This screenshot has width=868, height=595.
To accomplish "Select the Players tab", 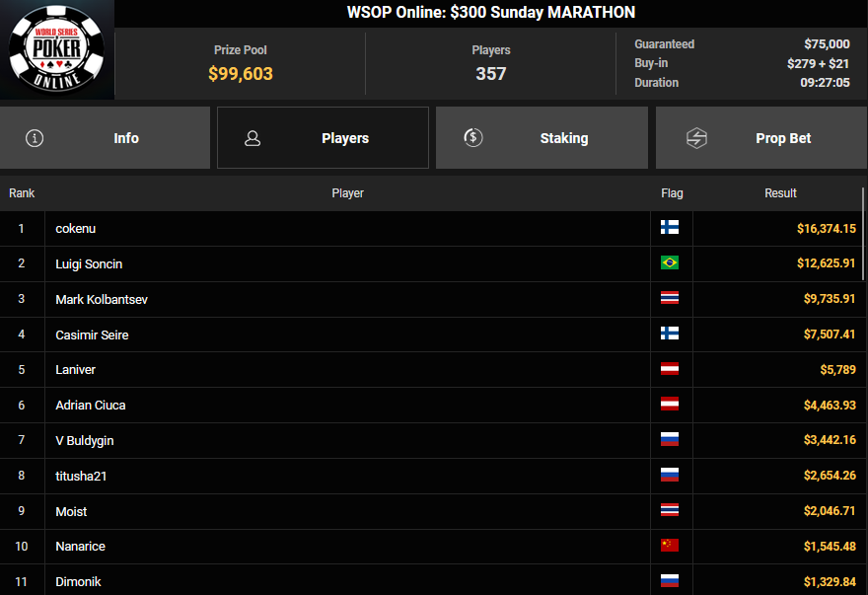I will click(x=323, y=138).
